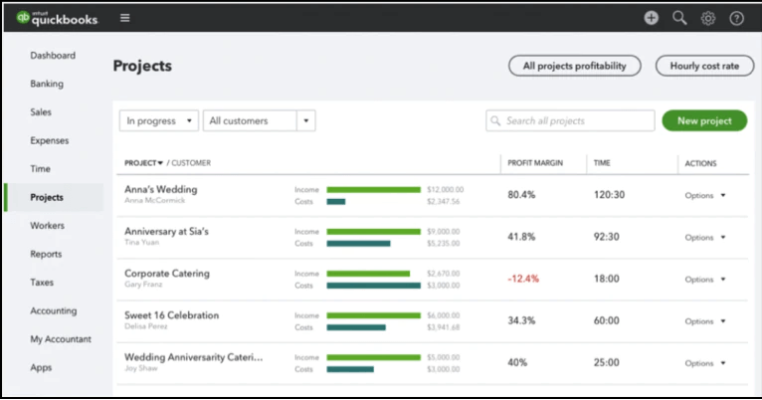This screenshot has height=400, width=762.
Task: Click customer name Tina Yuan
Action: pyautogui.click(x=141, y=242)
